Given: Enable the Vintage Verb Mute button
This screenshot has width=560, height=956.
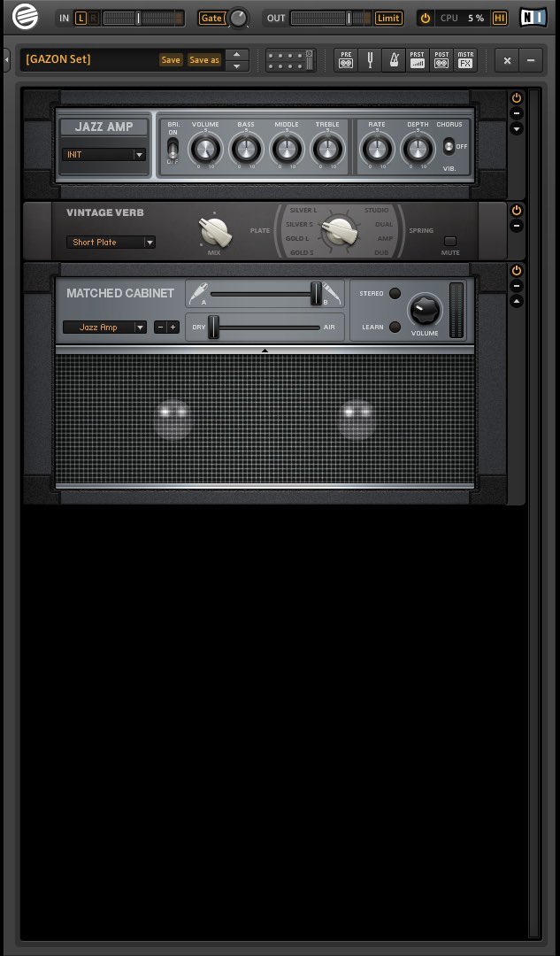Looking at the screenshot, I should click(450, 242).
